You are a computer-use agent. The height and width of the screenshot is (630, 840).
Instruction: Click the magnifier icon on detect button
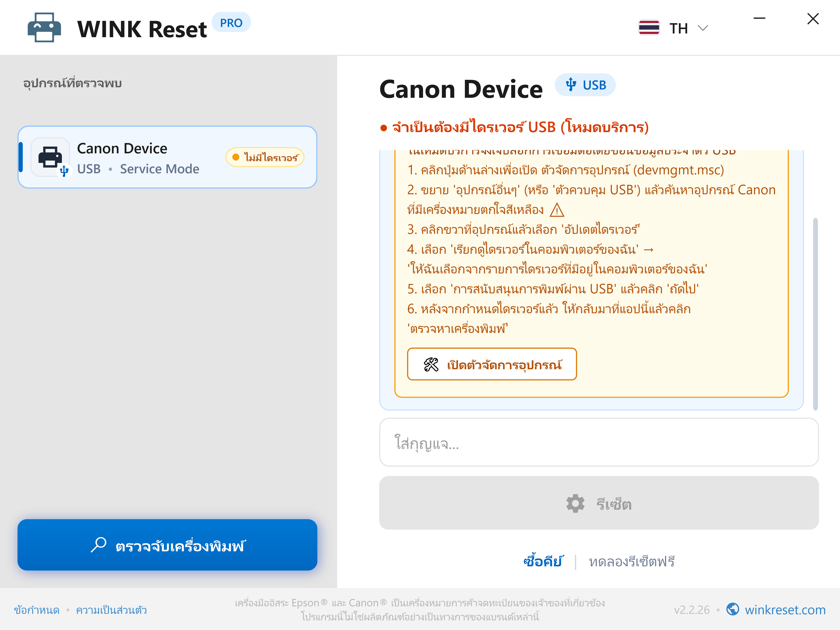(x=99, y=545)
